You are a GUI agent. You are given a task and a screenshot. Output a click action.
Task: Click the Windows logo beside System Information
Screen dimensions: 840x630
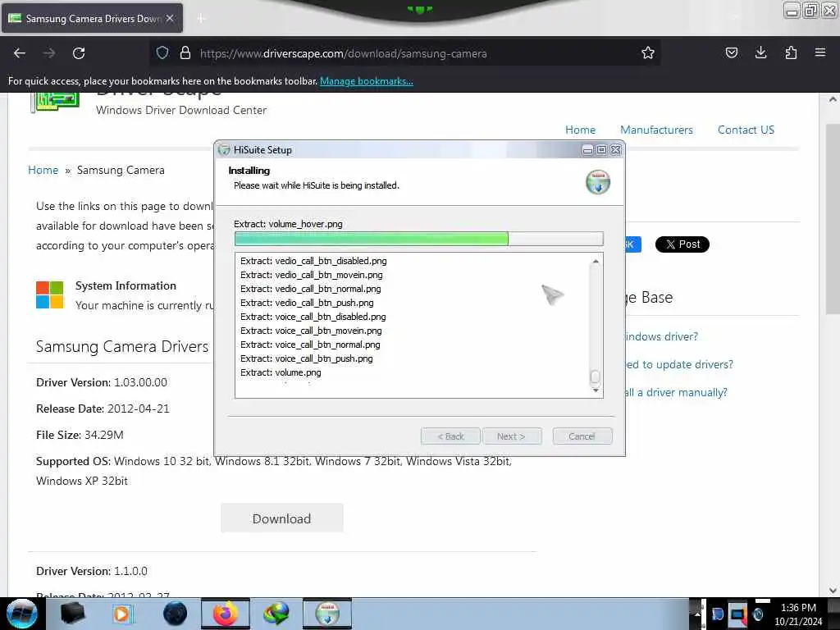point(50,294)
